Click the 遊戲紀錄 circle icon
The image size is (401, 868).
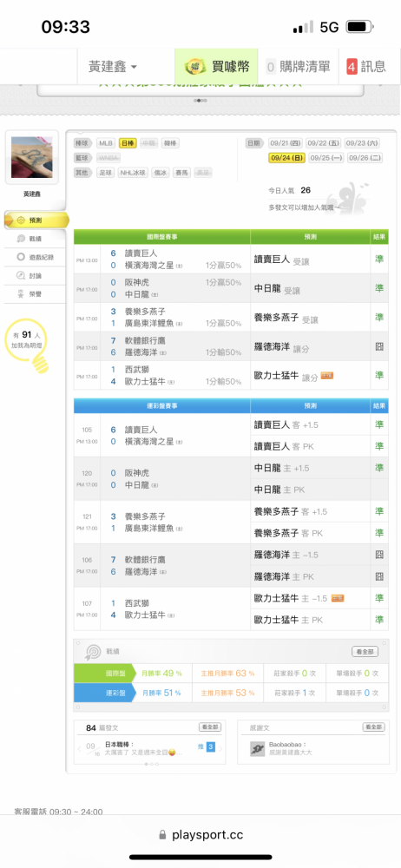(x=21, y=257)
